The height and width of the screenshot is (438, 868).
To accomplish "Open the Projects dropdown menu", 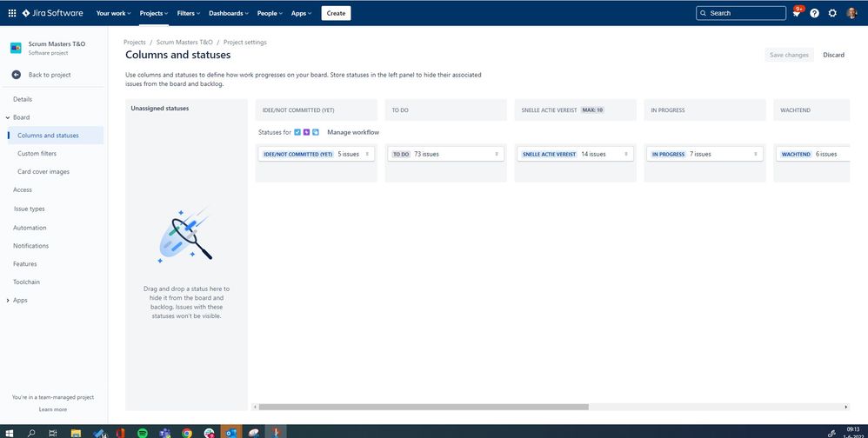I will coord(154,13).
